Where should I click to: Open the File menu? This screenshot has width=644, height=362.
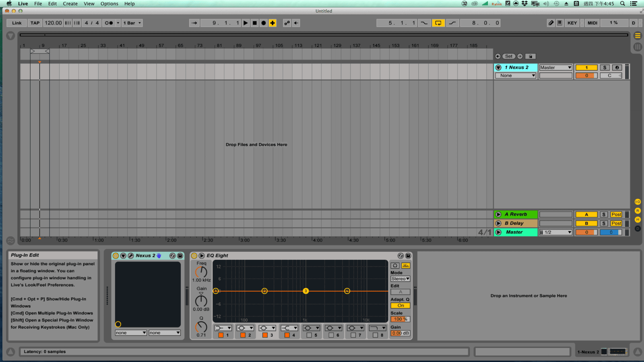pos(38,4)
